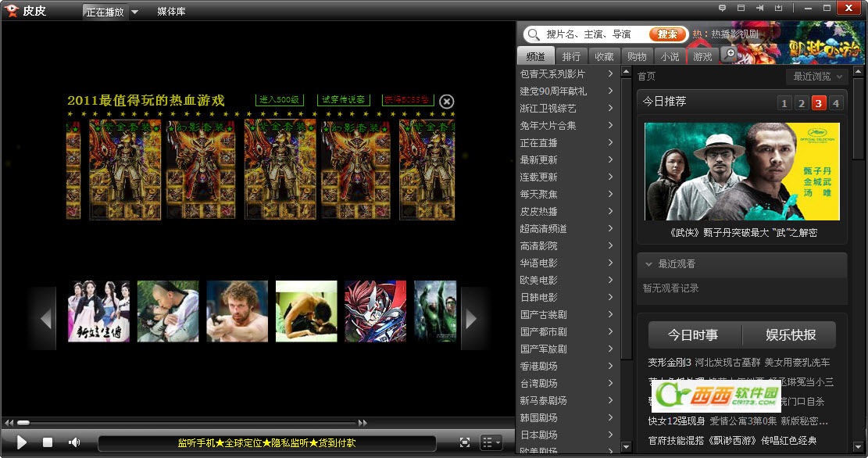Open the 热播影视剧 hot link

734,34
